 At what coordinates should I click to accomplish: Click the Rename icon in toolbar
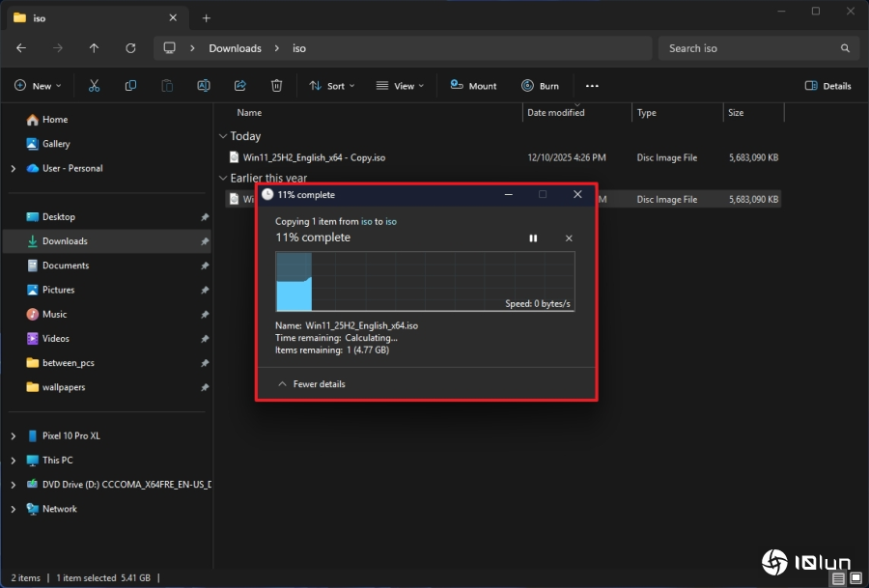click(x=204, y=86)
